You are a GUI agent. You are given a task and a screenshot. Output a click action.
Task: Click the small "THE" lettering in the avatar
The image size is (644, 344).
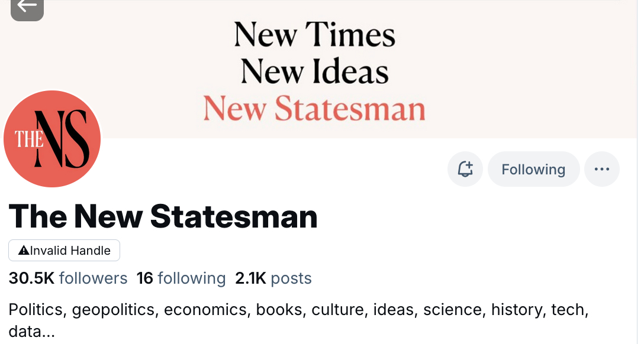tap(29, 139)
